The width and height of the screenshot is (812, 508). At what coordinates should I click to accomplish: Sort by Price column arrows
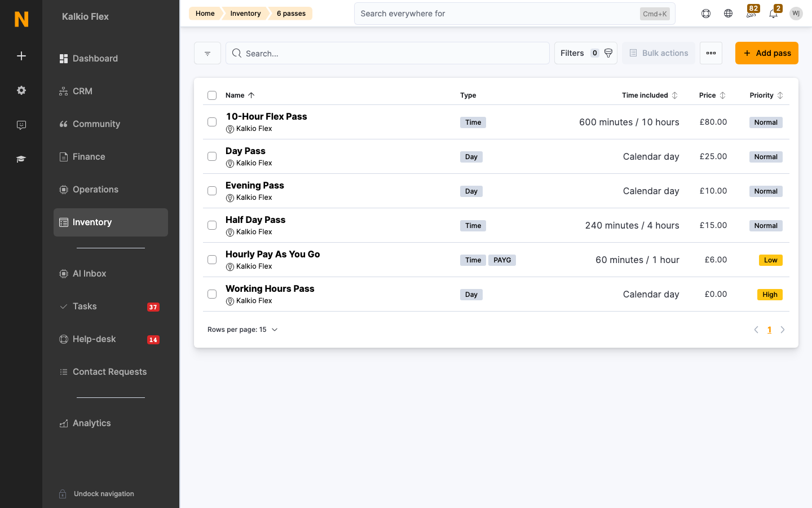pyautogui.click(x=723, y=95)
